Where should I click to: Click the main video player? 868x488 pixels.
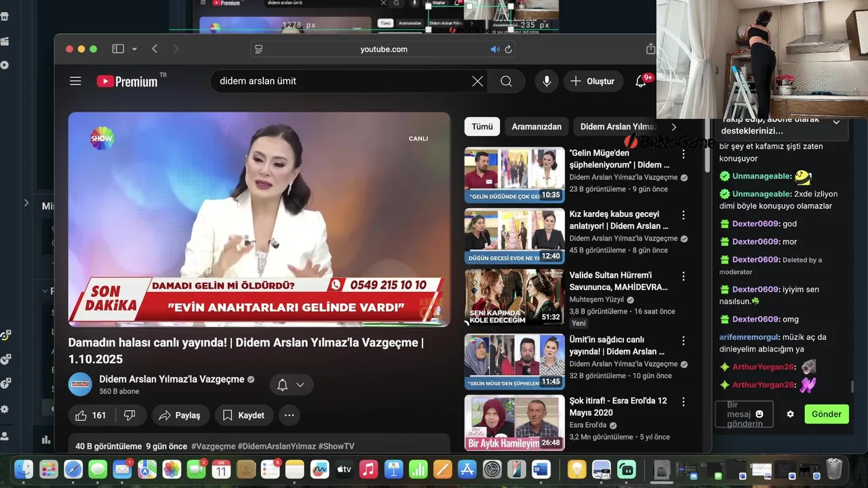pos(259,219)
